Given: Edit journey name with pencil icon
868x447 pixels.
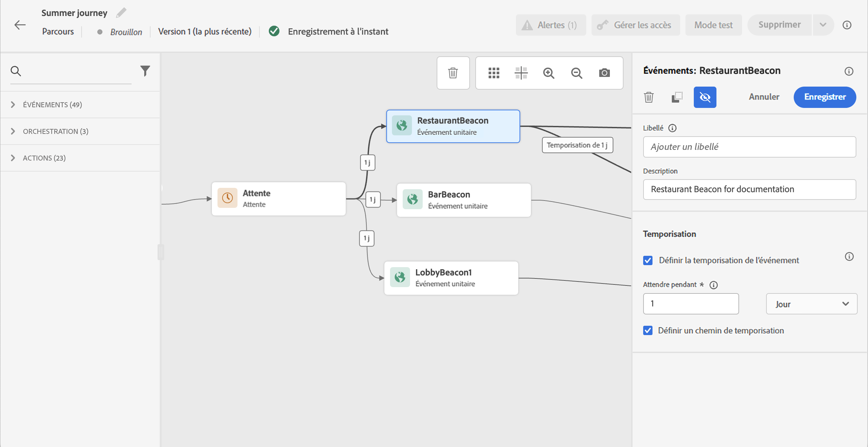Looking at the screenshot, I should point(121,13).
